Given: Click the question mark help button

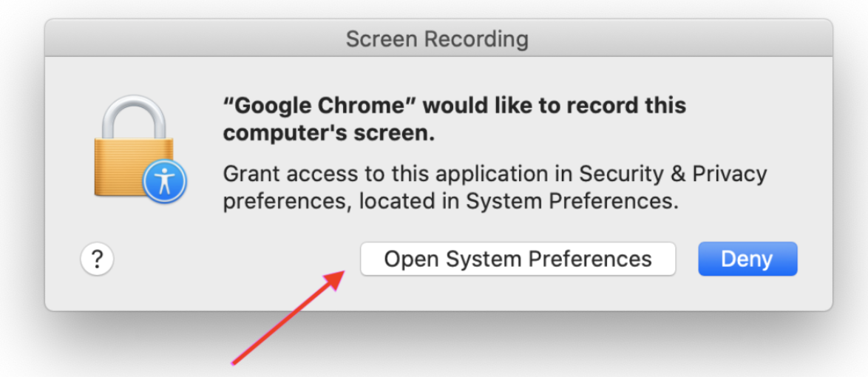Looking at the screenshot, I should coord(97,259).
